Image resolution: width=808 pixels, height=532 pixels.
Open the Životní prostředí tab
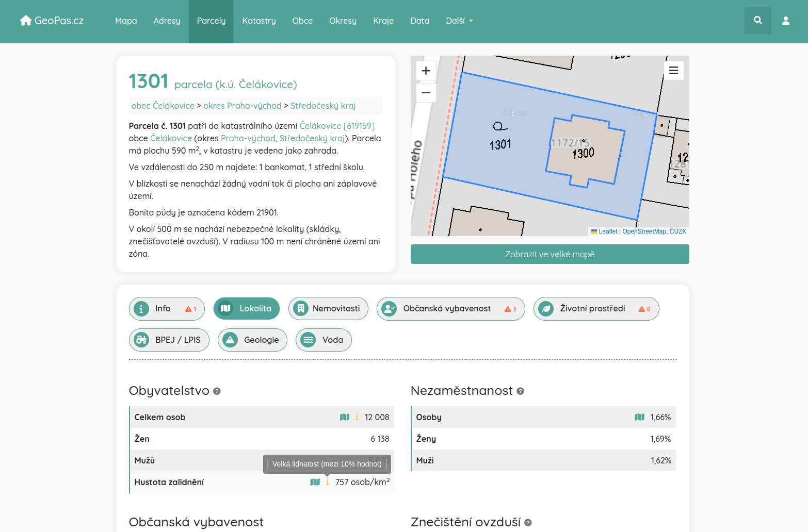pos(596,309)
